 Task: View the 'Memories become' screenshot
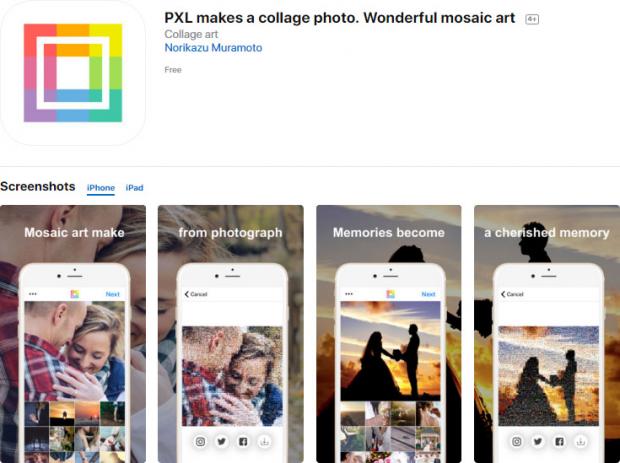(x=389, y=334)
